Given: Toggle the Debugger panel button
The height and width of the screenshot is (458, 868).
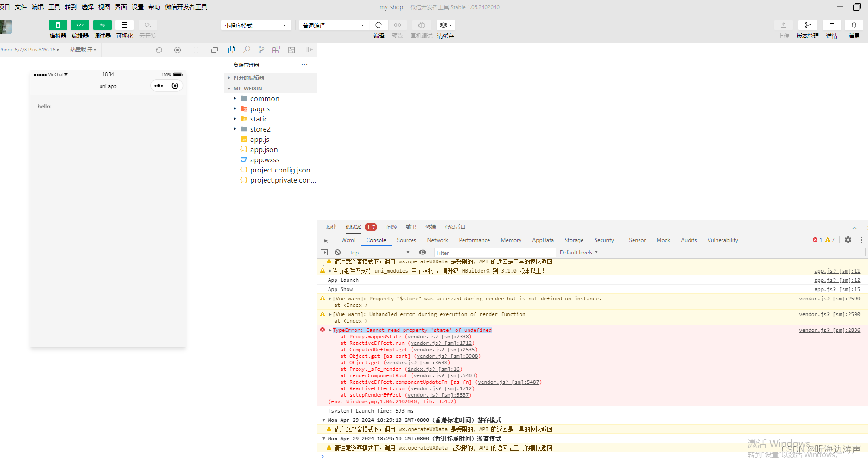Looking at the screenshot, I should click(x=102, y=25).
